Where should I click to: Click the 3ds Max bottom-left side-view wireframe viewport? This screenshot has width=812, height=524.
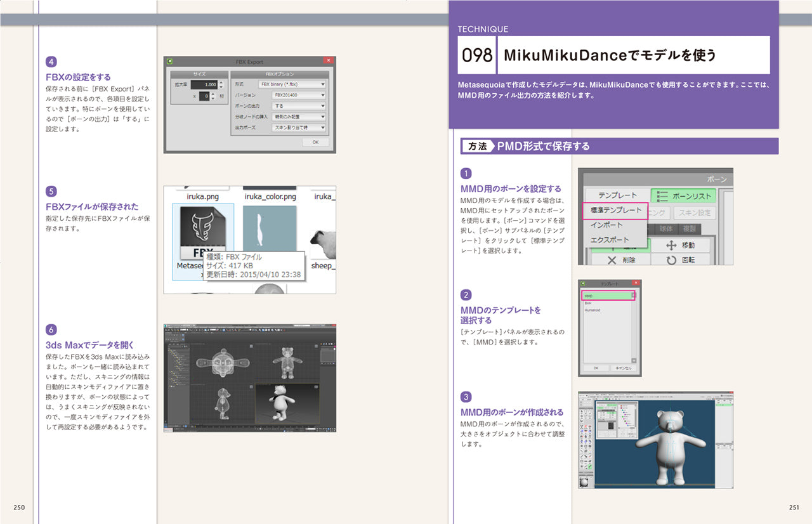223,403
